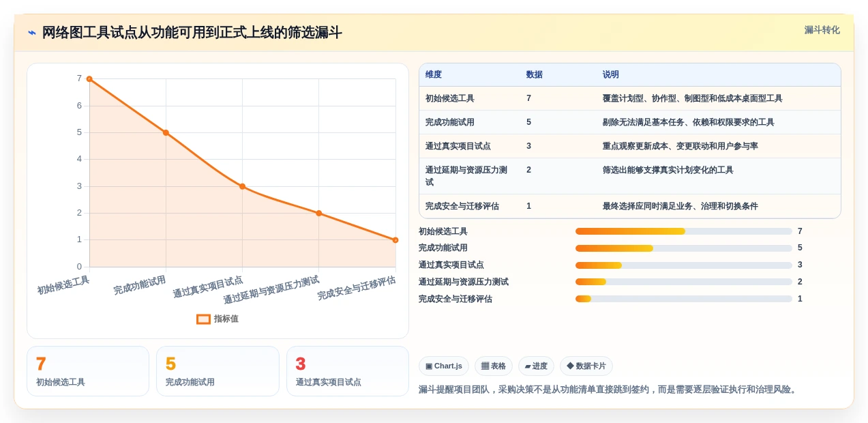Click the 漏斗转化 label at top right
This screenshot has width=868, height=423.
coord(822,30)
